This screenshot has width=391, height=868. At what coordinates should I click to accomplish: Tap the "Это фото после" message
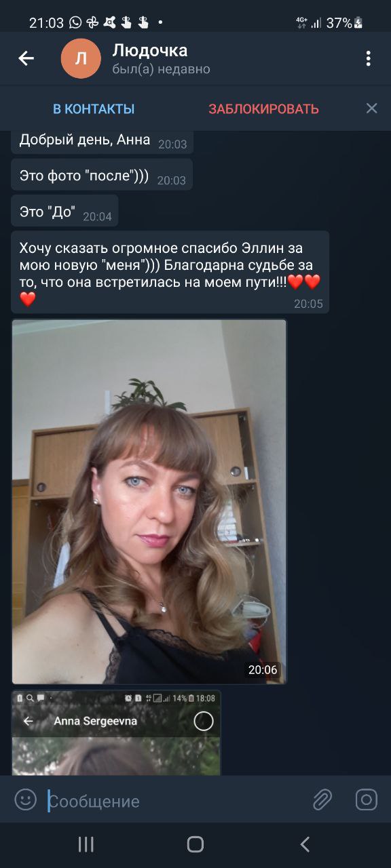coord(102,175)
